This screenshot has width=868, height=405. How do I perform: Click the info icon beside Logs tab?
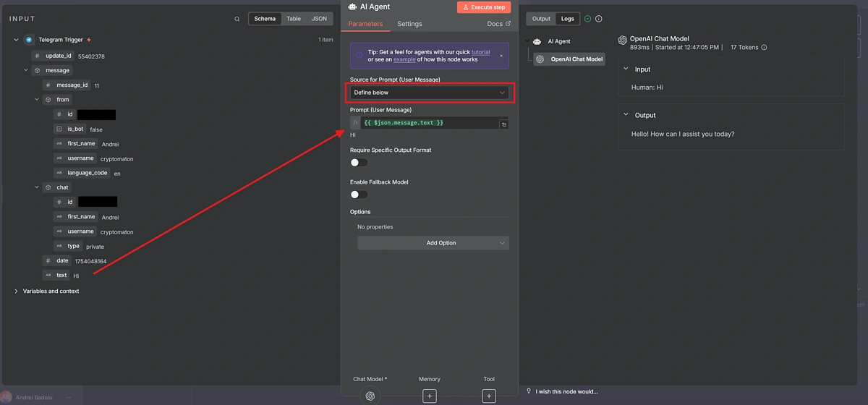(598, 19)
